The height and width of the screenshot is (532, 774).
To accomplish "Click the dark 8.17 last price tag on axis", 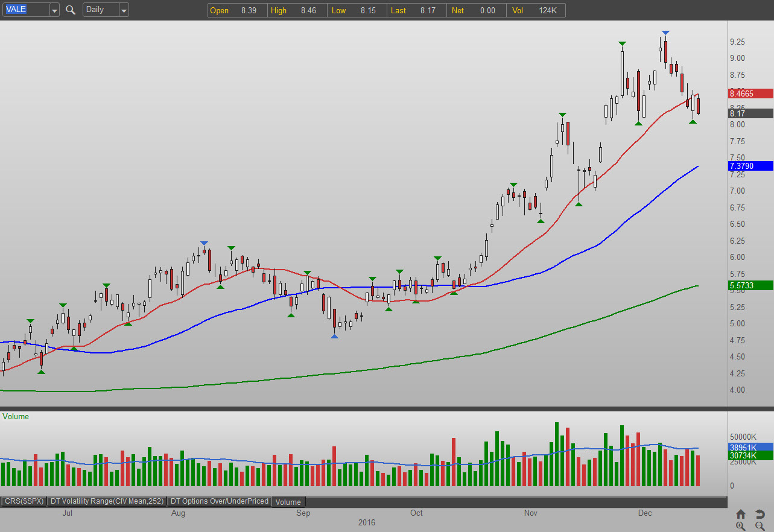I will click(x=750, y=113).
